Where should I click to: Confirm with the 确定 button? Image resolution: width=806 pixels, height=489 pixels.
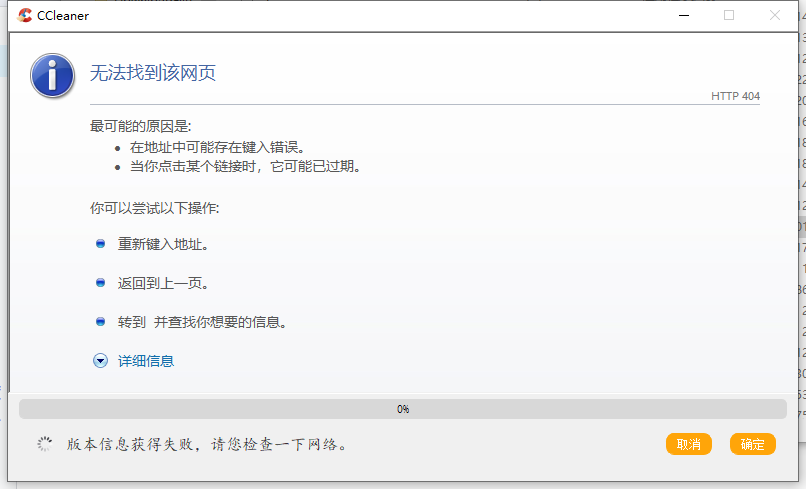tap(753, 444)
